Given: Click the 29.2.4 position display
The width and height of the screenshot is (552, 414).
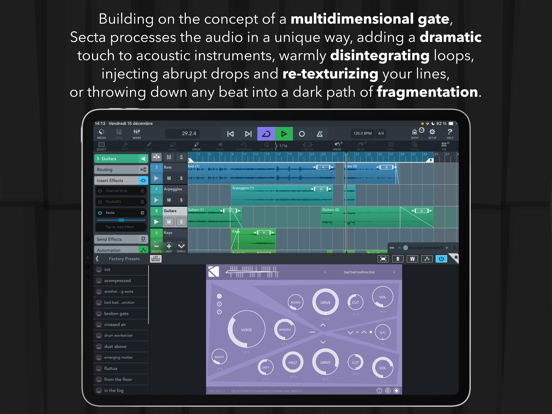Looking at the screenshot, I should click(x=183, y=134).
